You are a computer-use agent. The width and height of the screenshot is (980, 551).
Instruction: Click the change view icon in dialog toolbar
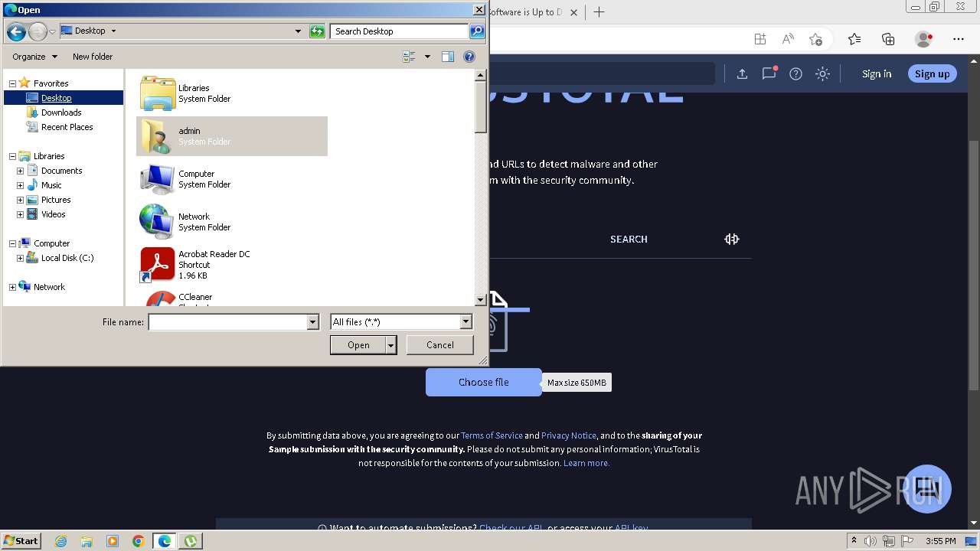pos(409,57)
